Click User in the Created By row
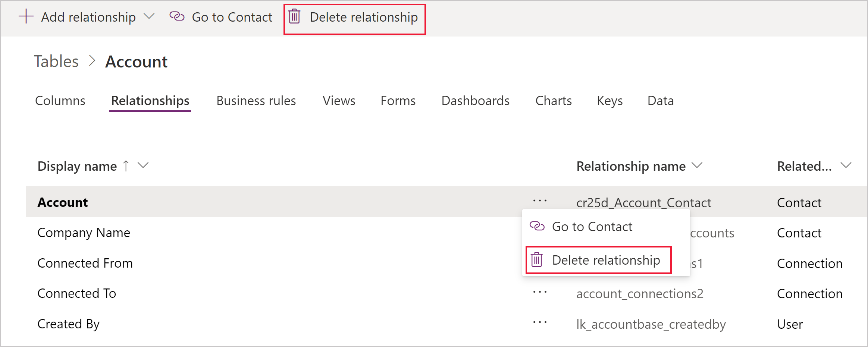Screen dimensions: 868x347 pos(790,324)
